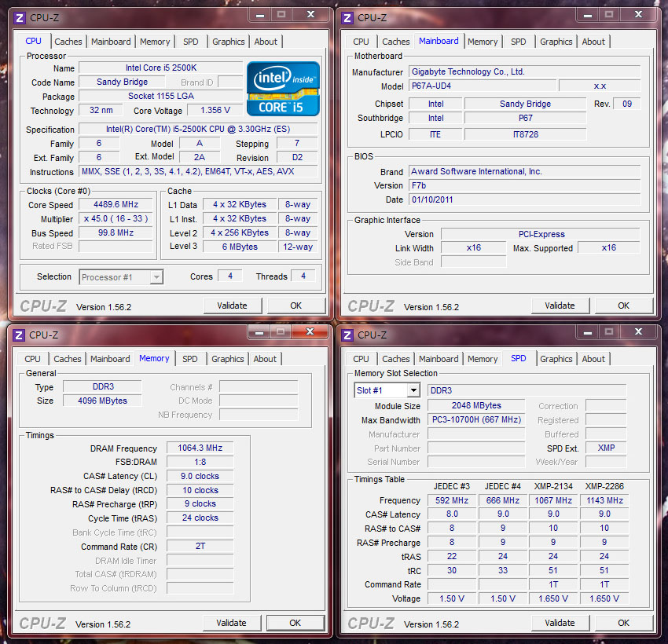
Task: Click the Manufacturer field Gigabyte Technology Co., Ltd.
Action: click(x=524, y=71)
